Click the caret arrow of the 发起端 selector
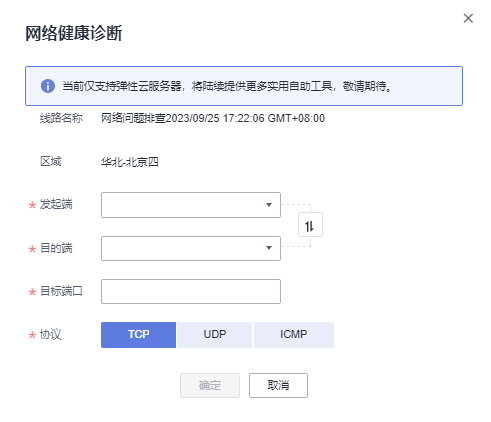The width and height of the screenshot is (491, 422). pos(269,205)
